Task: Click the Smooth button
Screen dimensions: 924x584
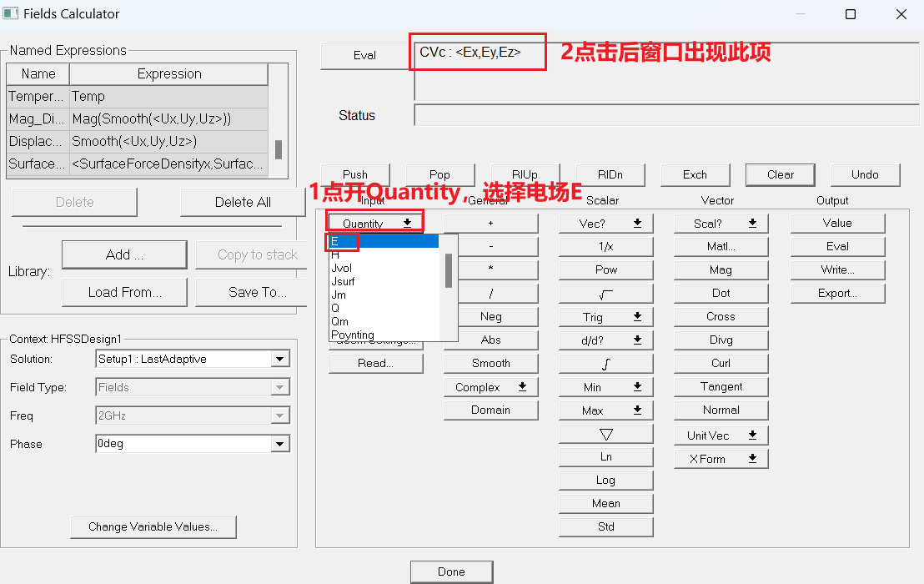Action: (491, 364)
